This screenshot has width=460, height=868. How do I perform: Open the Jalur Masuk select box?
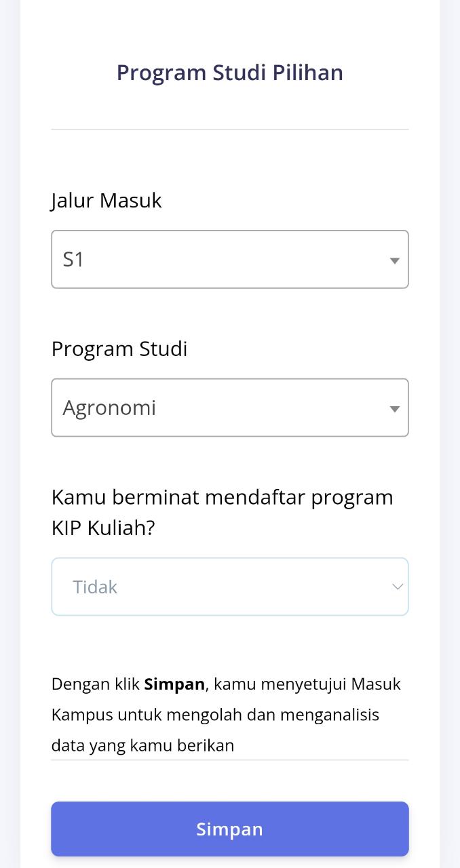tap(229, 259)
